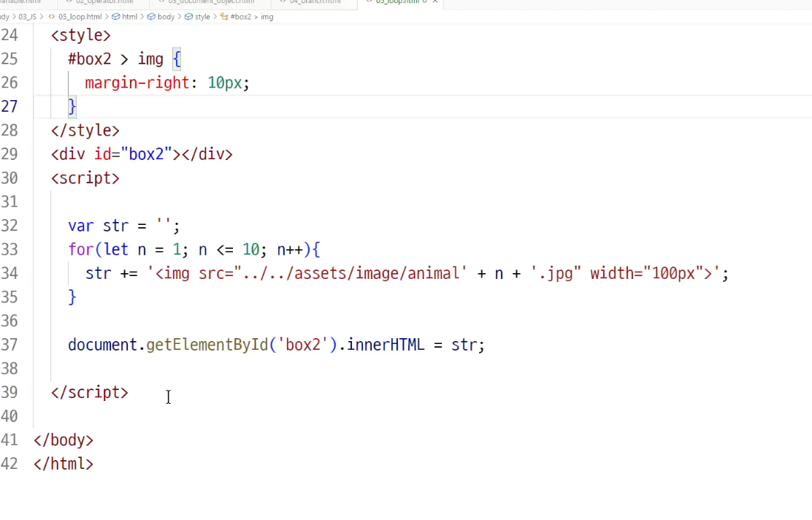The image size is (812, 520).
Task: Click the opening <script> tag
Action: (85, 178)
